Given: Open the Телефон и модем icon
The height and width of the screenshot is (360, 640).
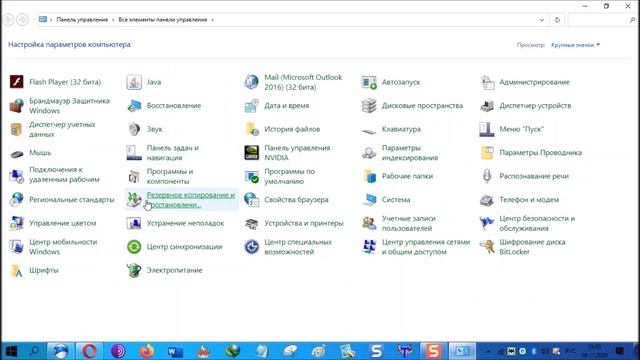Looking at the screenshot, I should (x=487, y=200).
